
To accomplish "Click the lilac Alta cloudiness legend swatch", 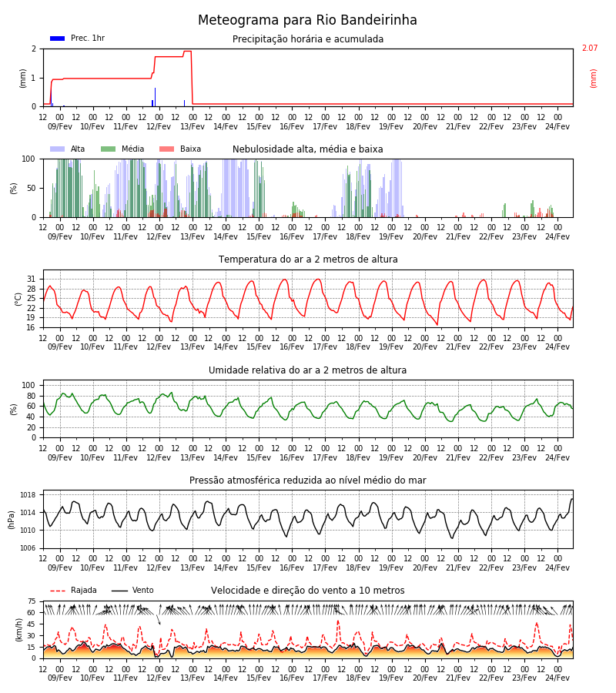I will [58, 149].
